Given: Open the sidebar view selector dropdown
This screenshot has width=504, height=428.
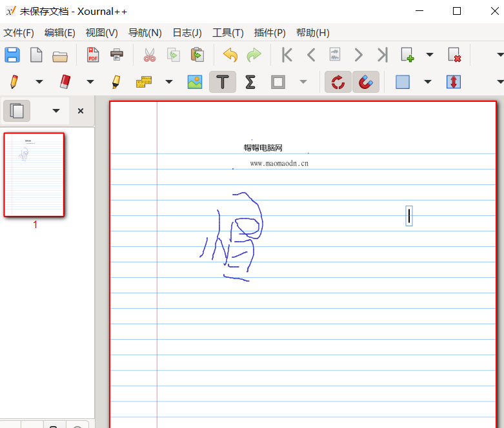Looking at the screenshot, I should coord(56,111).
